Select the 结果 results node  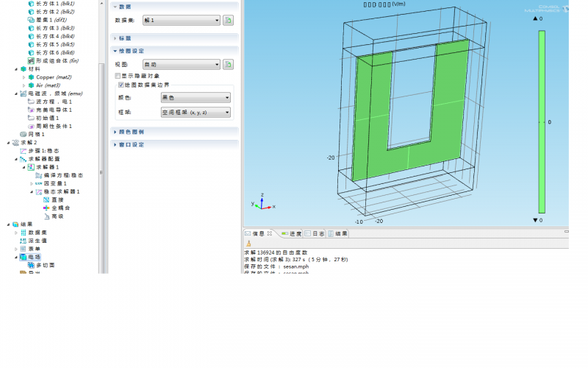click(23, 224)
